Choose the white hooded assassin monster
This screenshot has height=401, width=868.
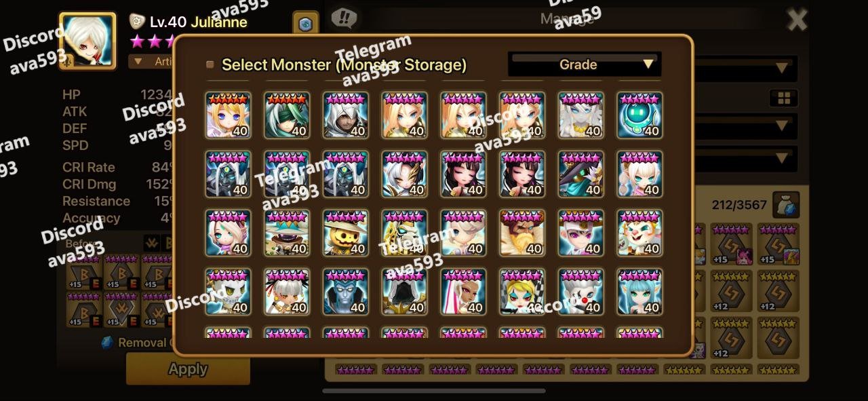click(x=346, y=115)
